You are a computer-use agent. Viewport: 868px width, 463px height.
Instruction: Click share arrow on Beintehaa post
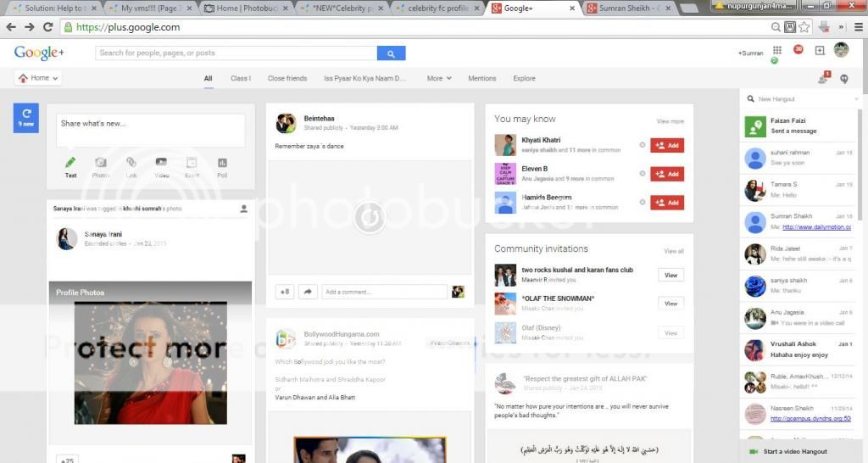coord(309,292)
